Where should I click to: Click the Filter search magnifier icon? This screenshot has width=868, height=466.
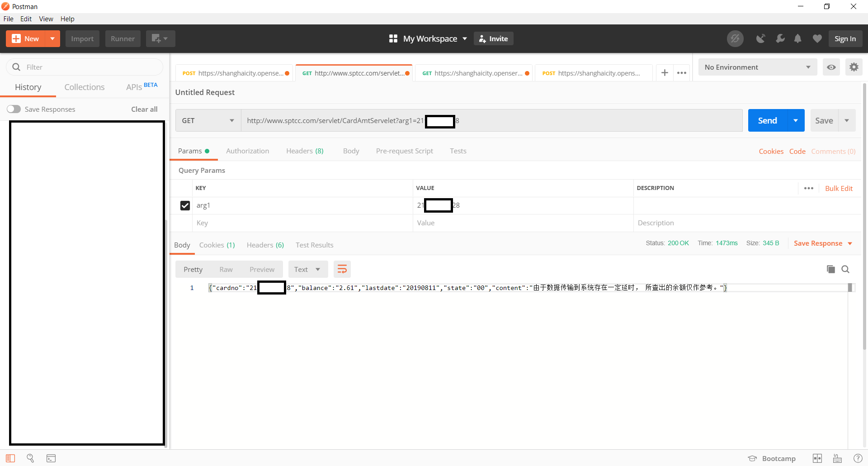[x=16, y=67]
